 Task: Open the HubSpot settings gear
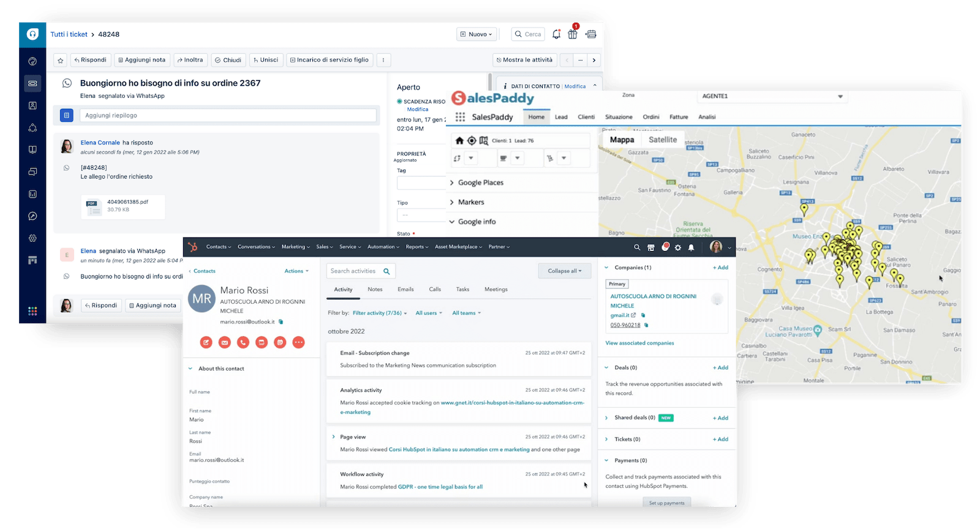click(677, 247)
